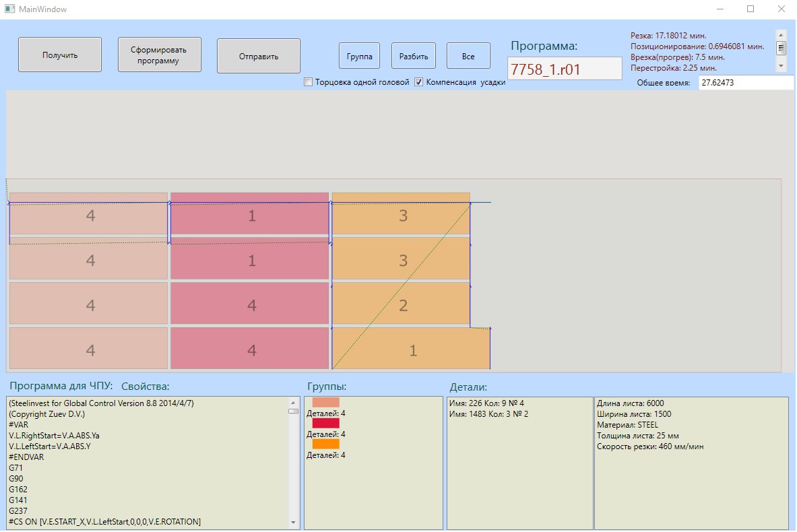The image size is (797, 532).
Task: Click code line #VAR
Action: point(18,425)
